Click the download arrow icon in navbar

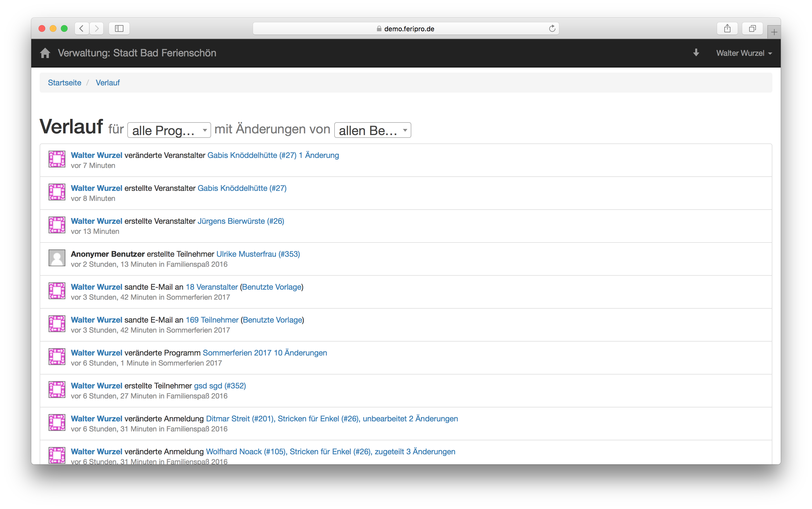click(x=696, y=53)
